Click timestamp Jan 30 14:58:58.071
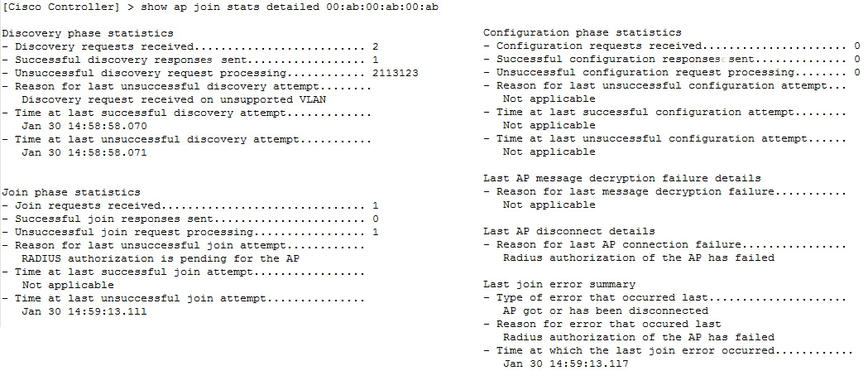 [84, 152]
